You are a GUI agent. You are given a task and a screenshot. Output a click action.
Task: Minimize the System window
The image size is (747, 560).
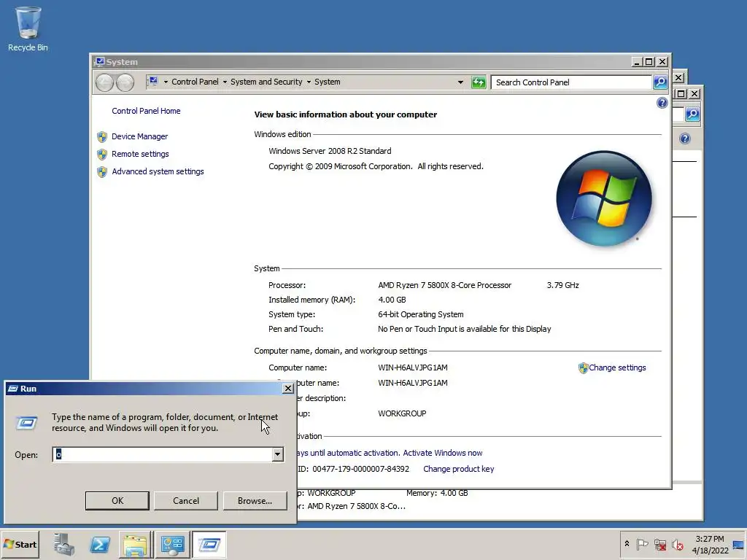pos(637,62)
